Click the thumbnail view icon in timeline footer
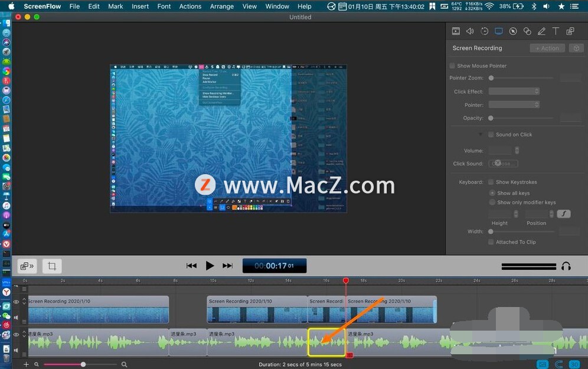 click(x=543, y=364)
